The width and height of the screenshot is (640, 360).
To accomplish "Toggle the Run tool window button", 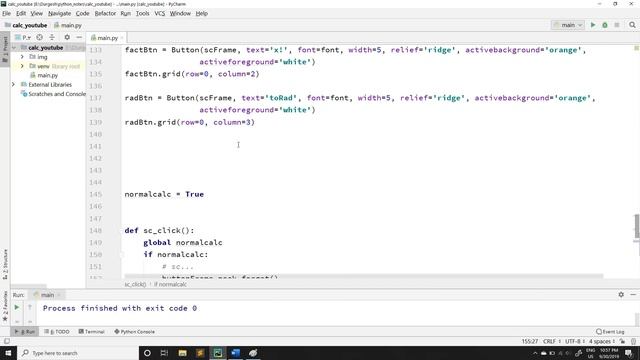I will point(25,331).
